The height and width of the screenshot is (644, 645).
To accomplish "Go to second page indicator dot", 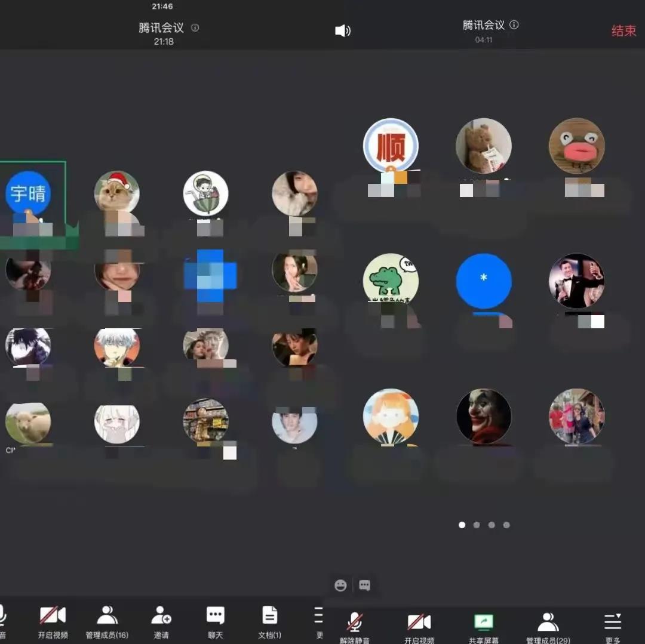I will [x=477, y=525].
